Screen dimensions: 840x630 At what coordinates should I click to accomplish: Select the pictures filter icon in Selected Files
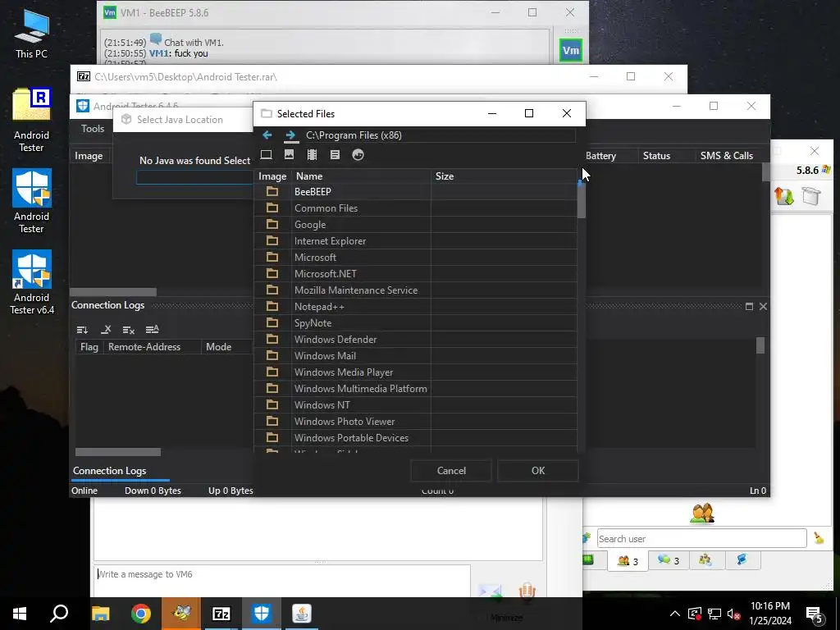290,155
